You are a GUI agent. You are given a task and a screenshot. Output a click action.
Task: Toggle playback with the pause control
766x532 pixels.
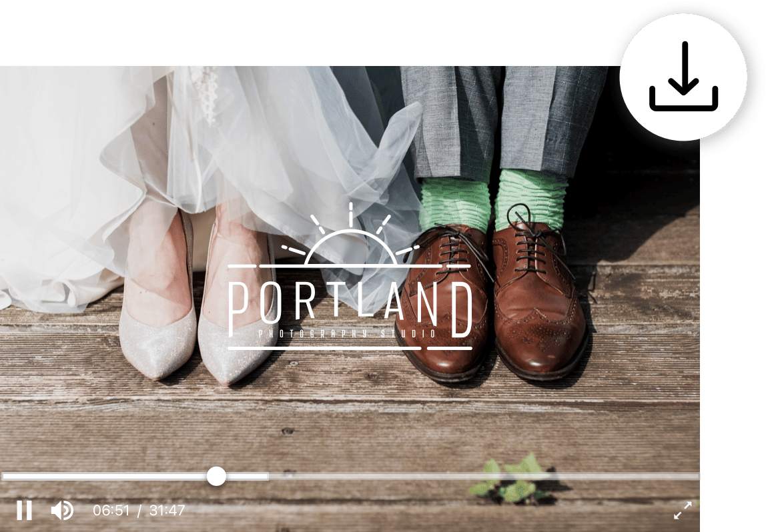(x=25, y=509)
